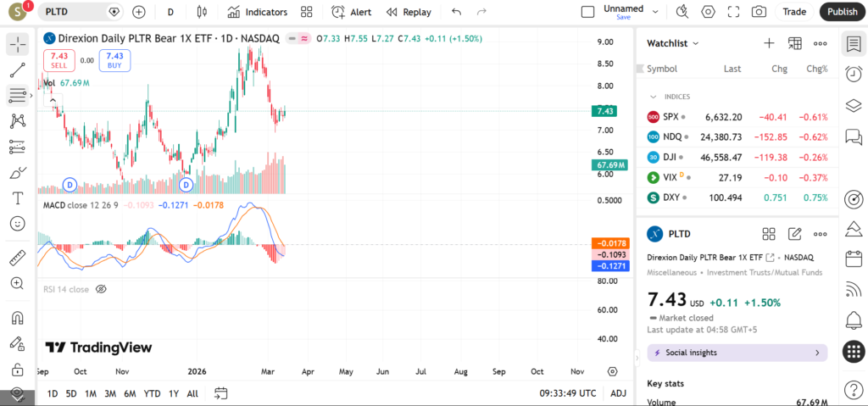Select the 6M time range tab
Image resolution: width=868 pixels, height=406 pixels.
[x=130, y=393]
